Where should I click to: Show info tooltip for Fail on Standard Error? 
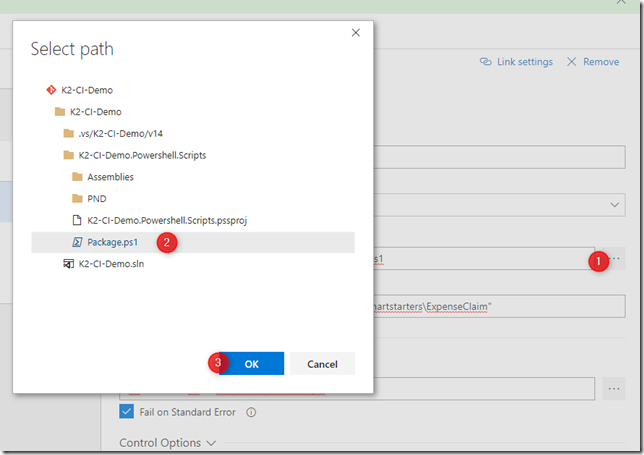(251, 412)
